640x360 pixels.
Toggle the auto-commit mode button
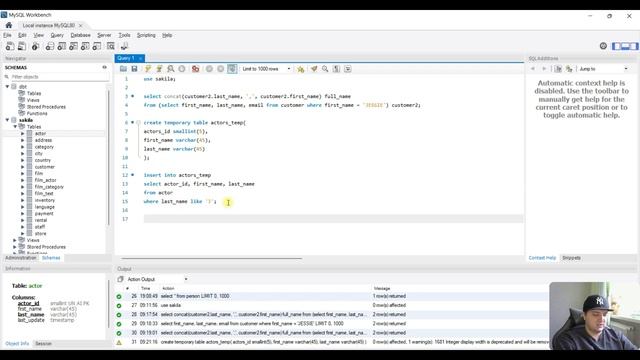[232, 69]
